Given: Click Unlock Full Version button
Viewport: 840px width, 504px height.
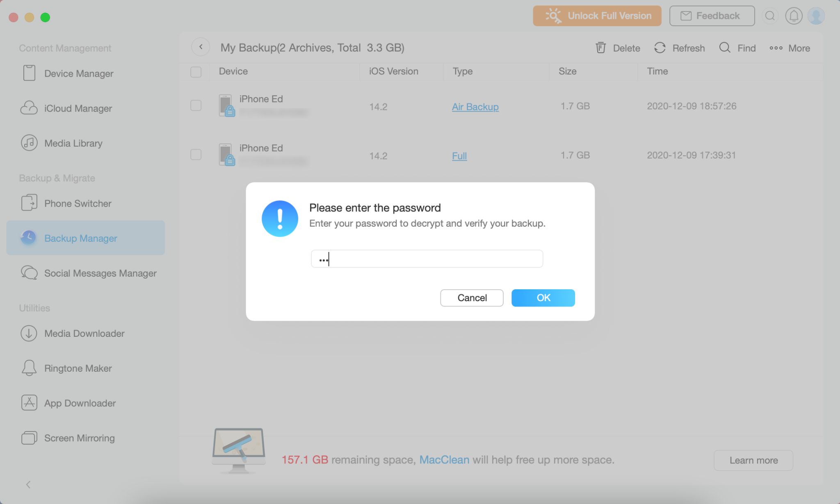Looking at the screenshot, I should (597, 16).
